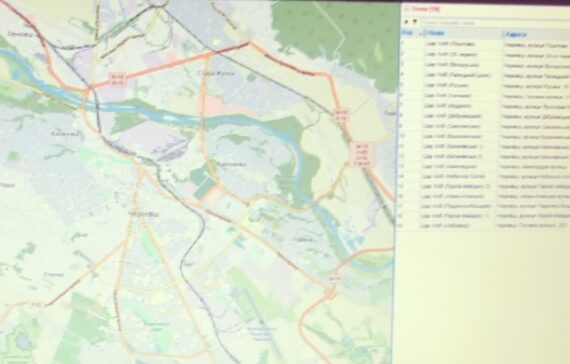Click the road shield on the southwest road
This screenshot has height=364, width=570.
point(37,304)
